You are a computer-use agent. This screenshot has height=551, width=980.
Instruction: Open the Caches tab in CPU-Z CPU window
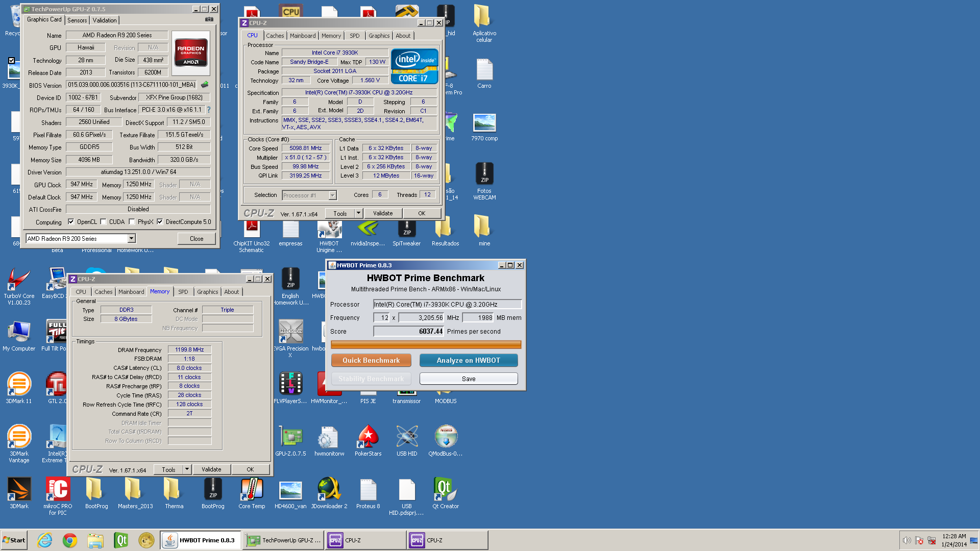pyautogui.click(x=275, y=36)
